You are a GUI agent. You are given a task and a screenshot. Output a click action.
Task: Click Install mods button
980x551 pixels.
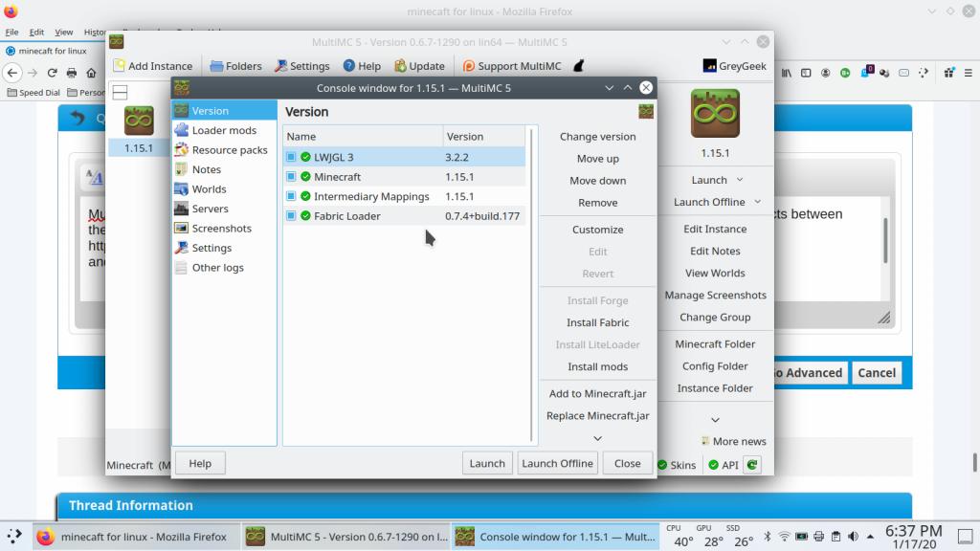click(597, 366)
